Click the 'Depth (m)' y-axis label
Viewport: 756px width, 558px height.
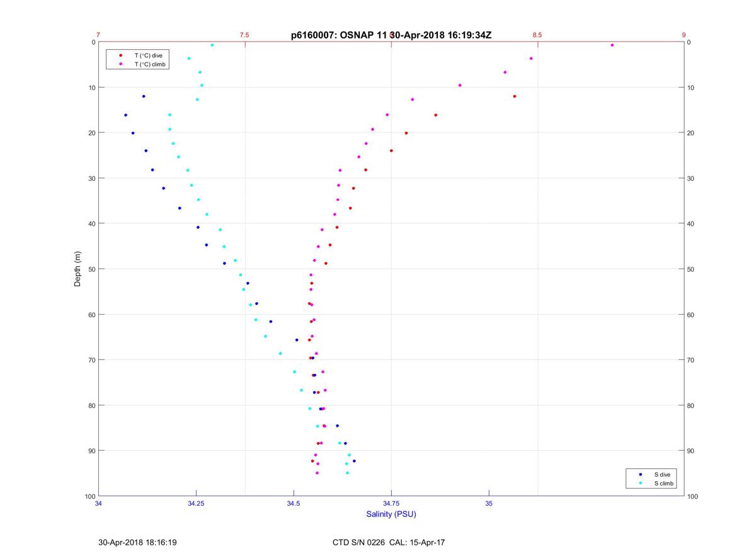click(78, 269)
